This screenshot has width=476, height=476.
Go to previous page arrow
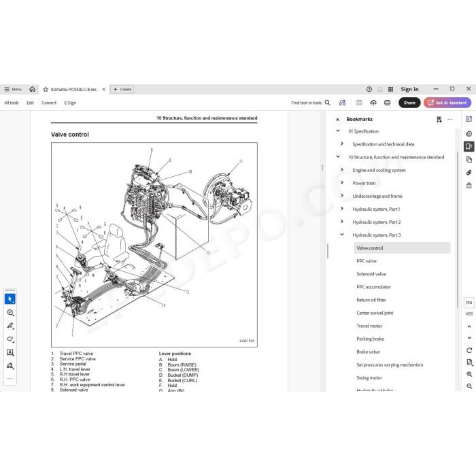coord(469,326)
